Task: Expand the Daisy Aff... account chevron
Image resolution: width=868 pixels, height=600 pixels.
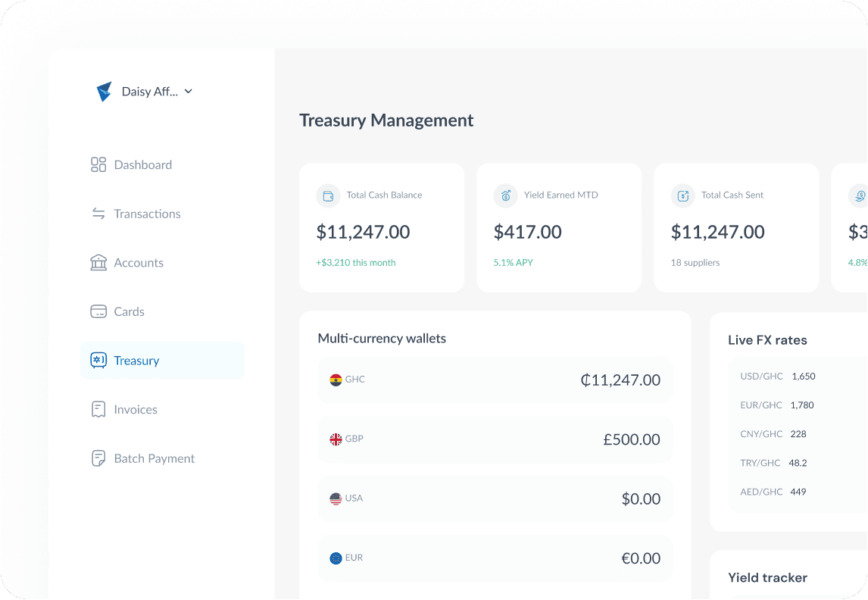Action: click(188, 92)
